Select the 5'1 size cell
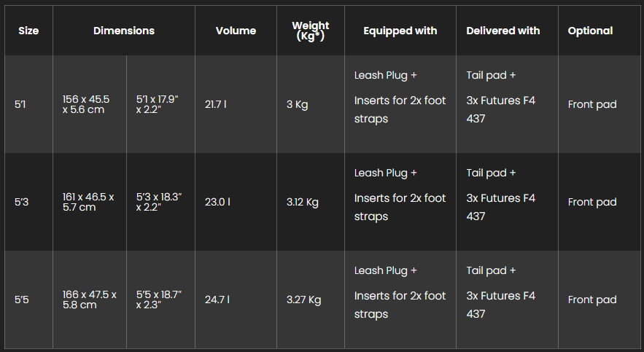 click(28, 104)
